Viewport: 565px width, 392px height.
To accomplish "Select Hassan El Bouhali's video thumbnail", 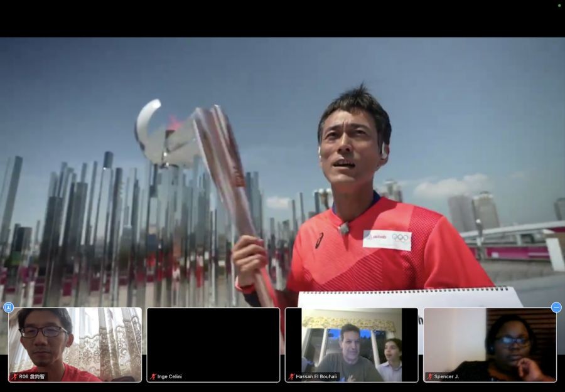I will point(352,344).
